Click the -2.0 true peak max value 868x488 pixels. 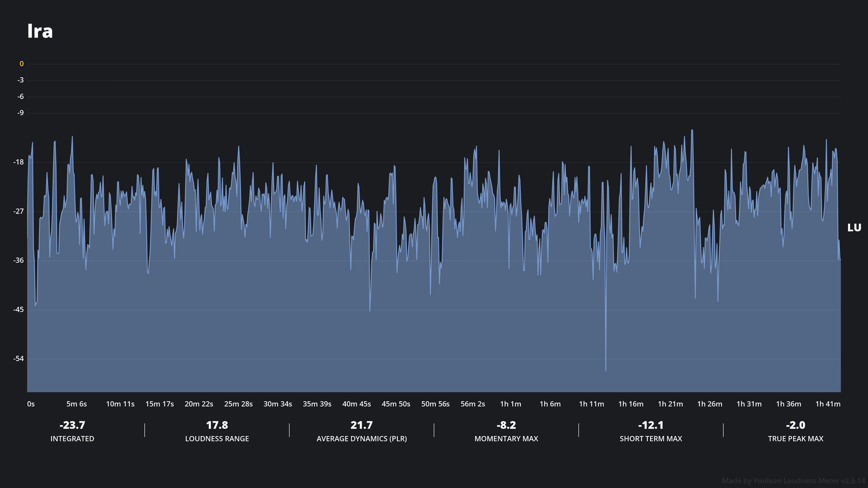[796, 425]
